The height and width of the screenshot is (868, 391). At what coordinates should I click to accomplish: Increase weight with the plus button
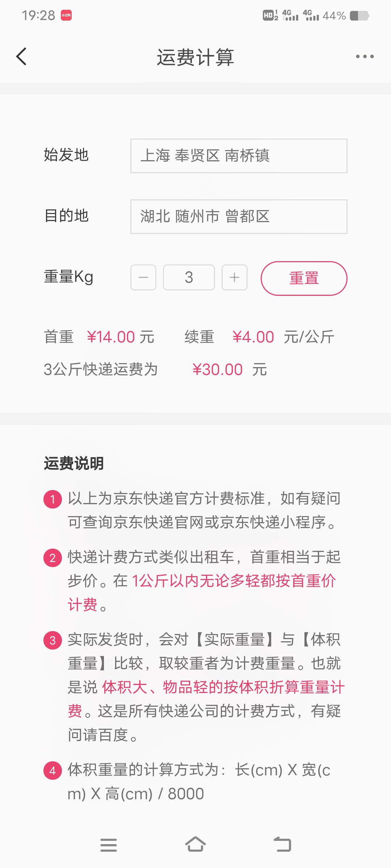235,277
